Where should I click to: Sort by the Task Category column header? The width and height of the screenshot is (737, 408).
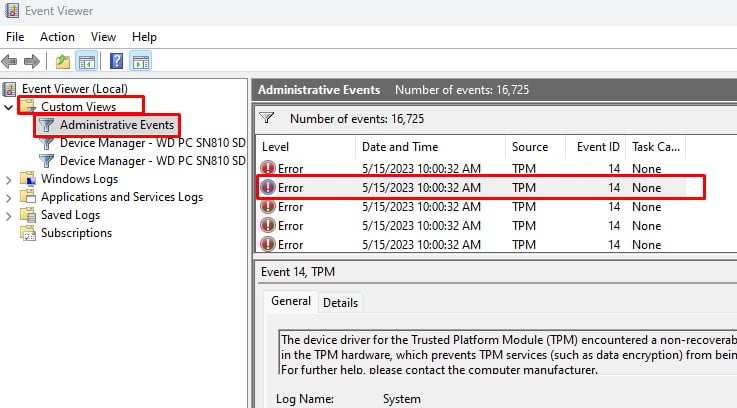pos(656,147)
